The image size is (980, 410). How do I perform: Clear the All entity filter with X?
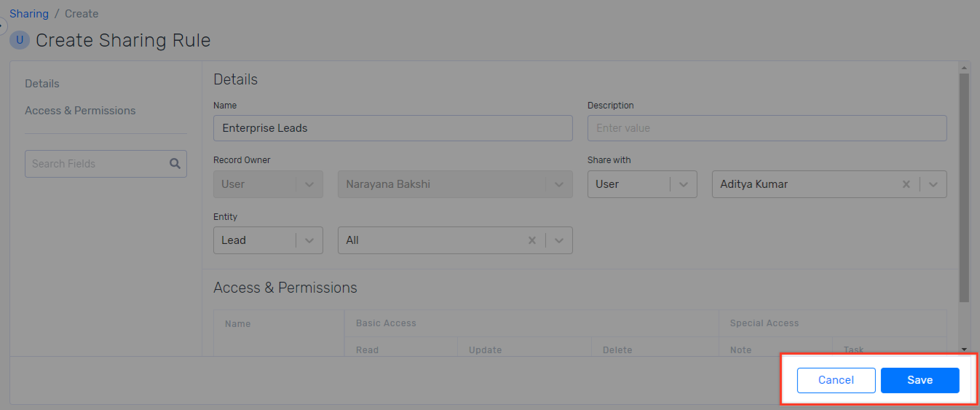(x=532, y=240)
